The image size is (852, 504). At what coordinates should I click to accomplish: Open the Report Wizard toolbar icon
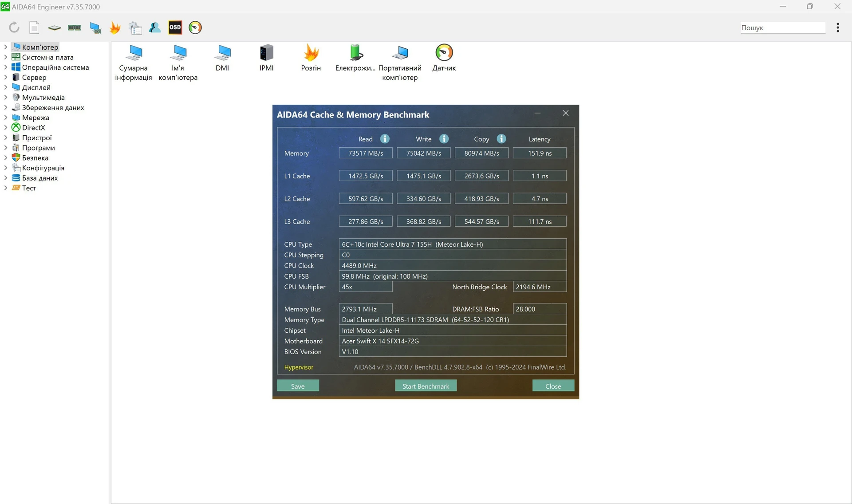(135, 28)
